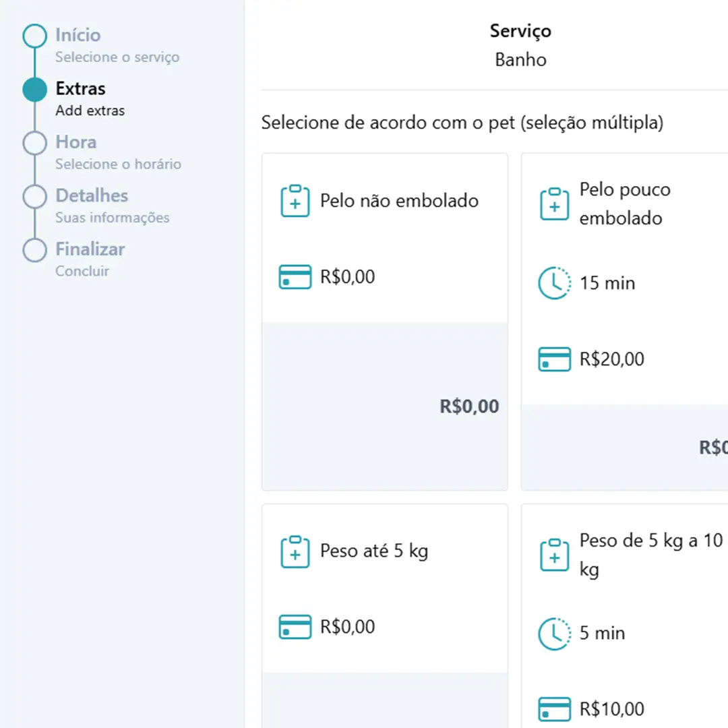Click the clipboard icon beside Pelo não embolado
The height and width of the screenshot is (728, 728).
tap(295, 201)
